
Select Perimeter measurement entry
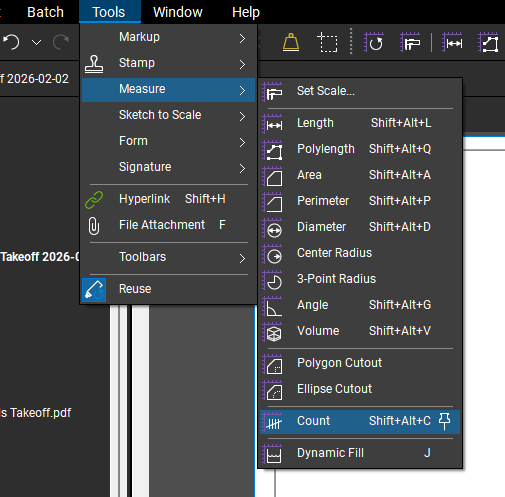coord(360,201)
